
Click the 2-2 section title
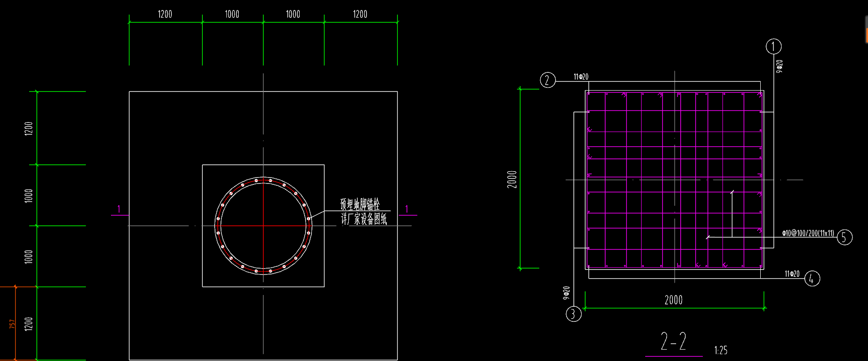click(x=673, y=341)
